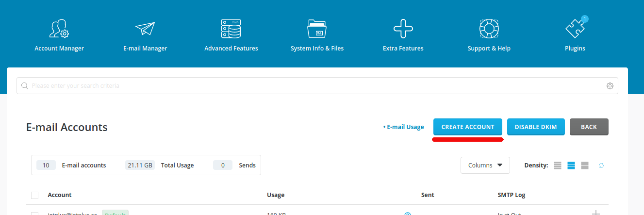Expand the Columns dropdown
This screenshot has width=644, height=215.
tap(485, 165)
